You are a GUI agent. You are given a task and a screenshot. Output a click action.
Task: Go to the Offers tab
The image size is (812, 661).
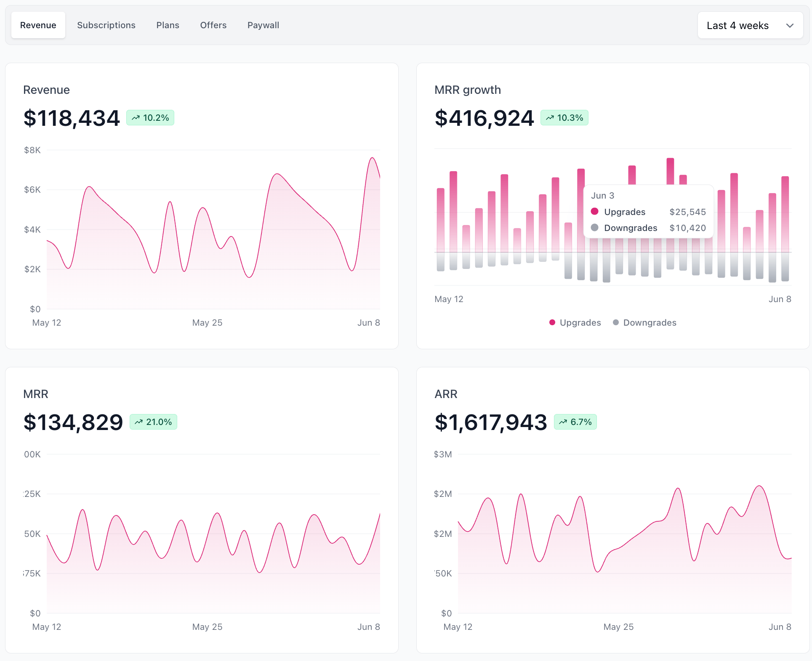point(213,25)
